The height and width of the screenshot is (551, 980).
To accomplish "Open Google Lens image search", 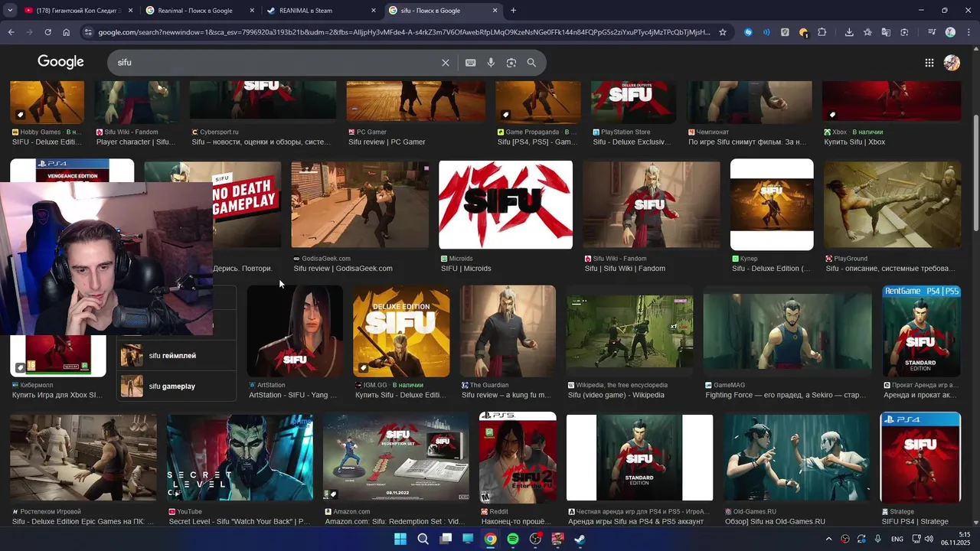I will pos(511,63).
